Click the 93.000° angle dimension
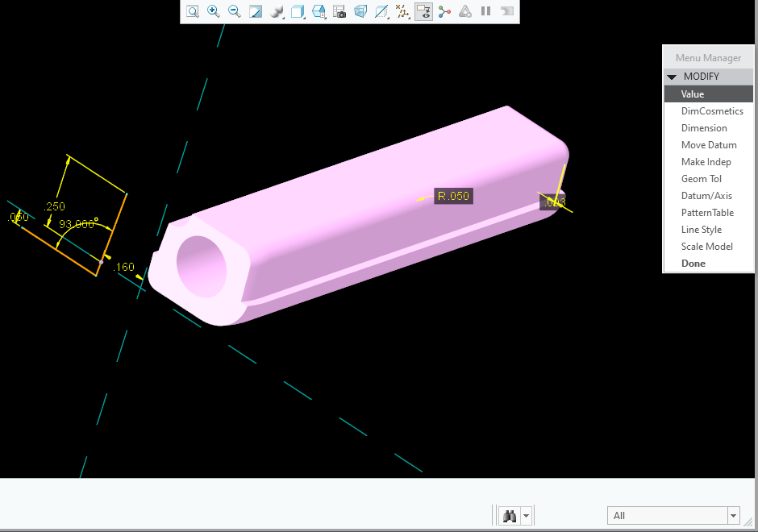 (78, 224)
